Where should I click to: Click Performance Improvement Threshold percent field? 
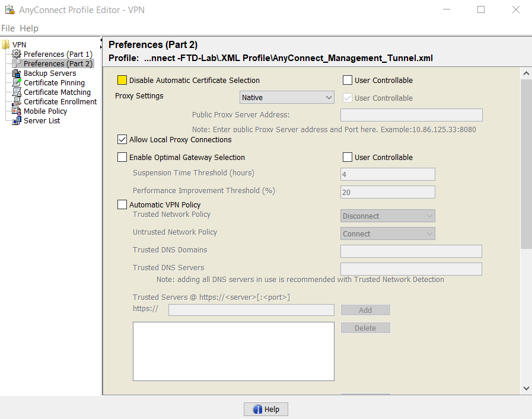coord(388,192)
